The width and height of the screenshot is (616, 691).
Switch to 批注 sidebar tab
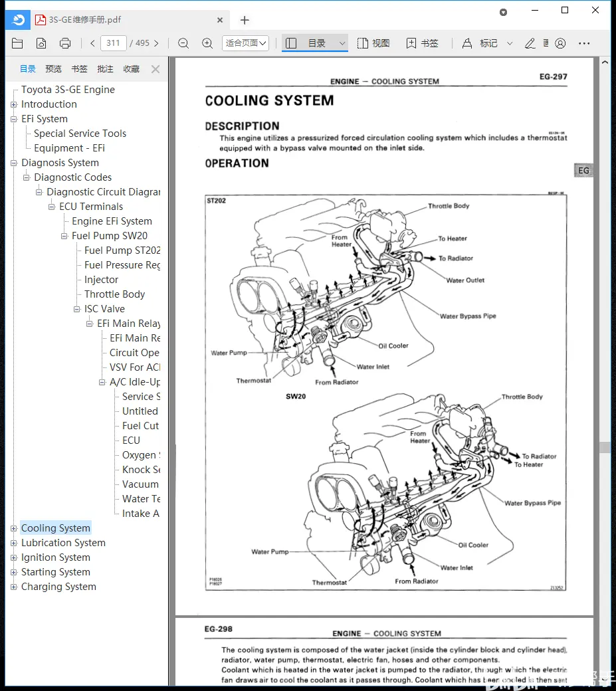point(105,68)
